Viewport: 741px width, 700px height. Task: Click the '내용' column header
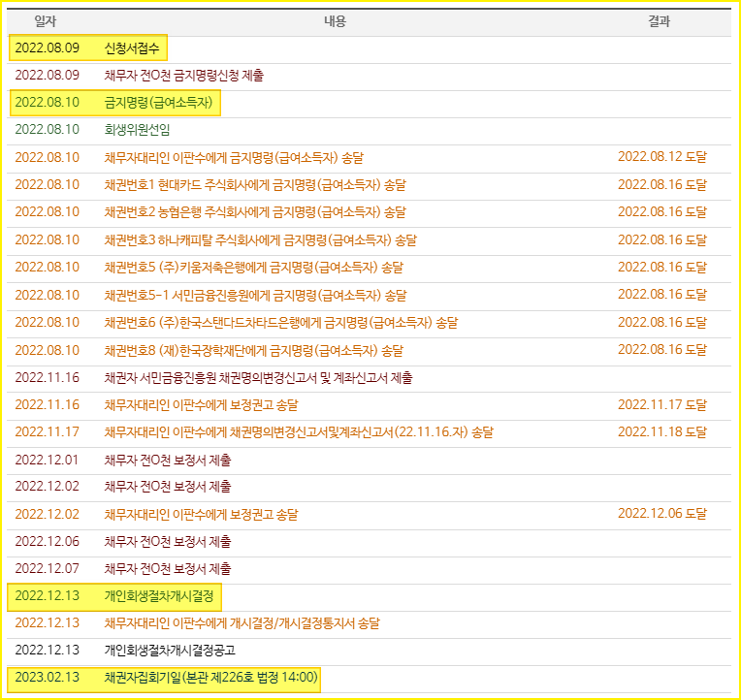335,21
